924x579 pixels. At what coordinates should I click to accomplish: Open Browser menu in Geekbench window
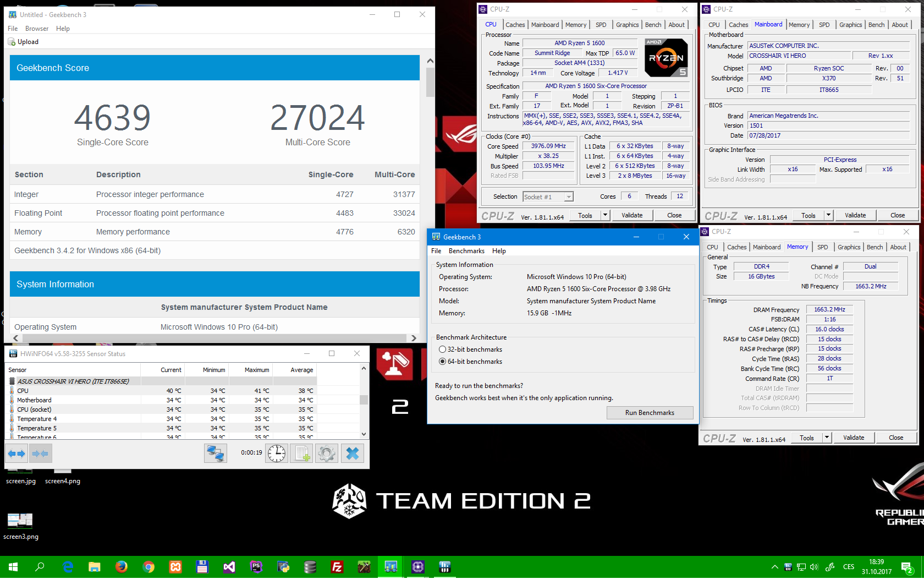pos(37,29)
